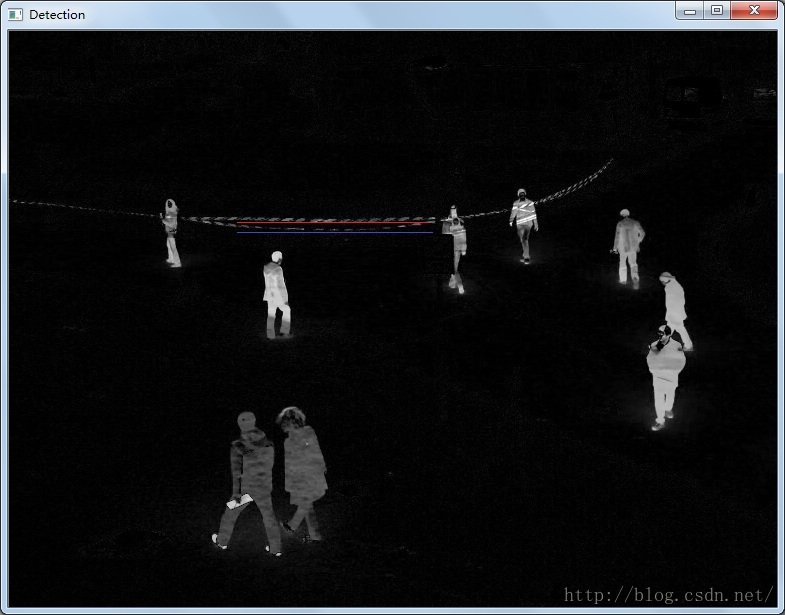Screen dimensions: 785x615
Task: Minimize the Detection window
Action: point(690,11)
